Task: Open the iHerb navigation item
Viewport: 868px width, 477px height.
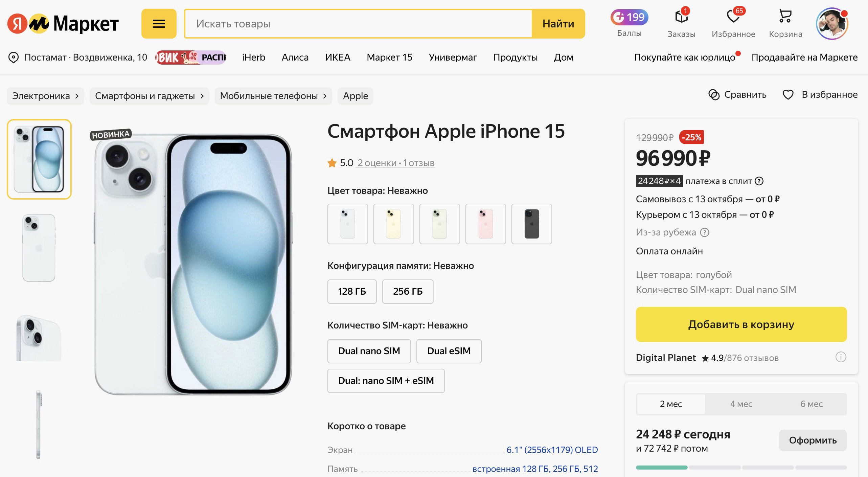Action: (x=253, y=58)
